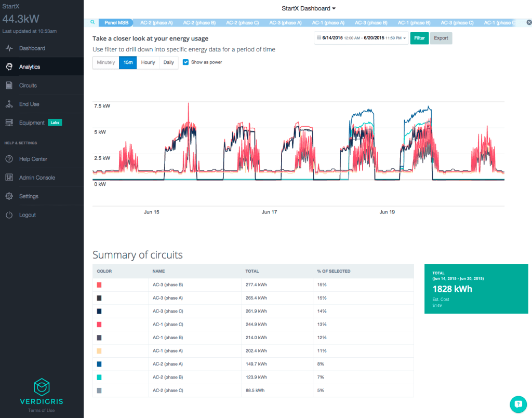Click the Equipment icon in sidebar
Viewport: 532px width, 418px height.
pos(9,123)
